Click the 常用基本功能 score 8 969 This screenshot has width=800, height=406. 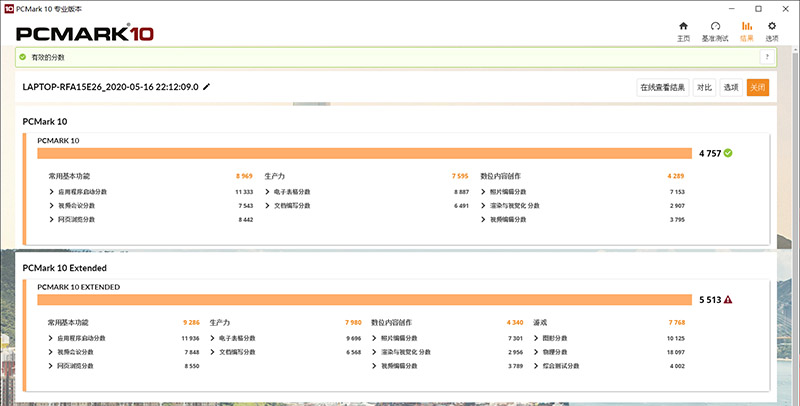coord(244,176)
